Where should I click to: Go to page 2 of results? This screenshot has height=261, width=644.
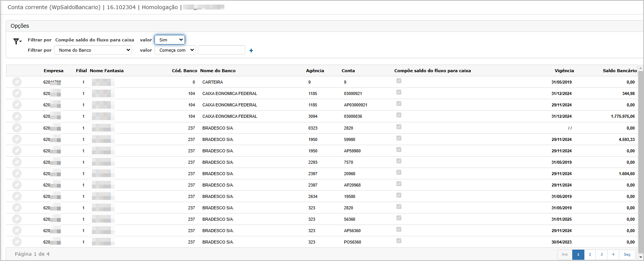[x=590, y=255]
